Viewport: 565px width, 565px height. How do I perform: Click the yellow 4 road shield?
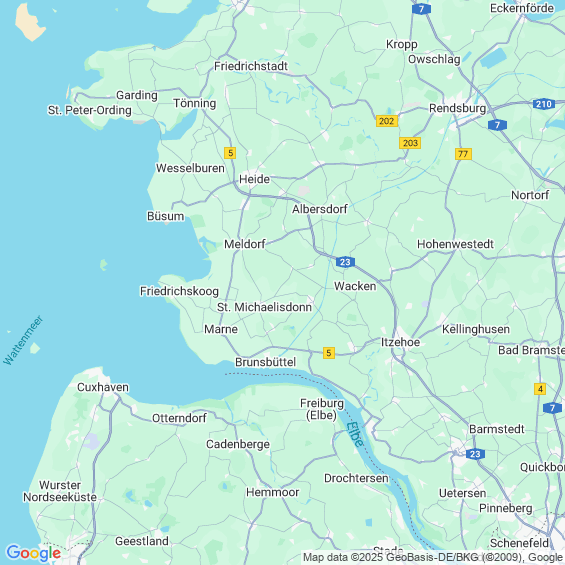point(540,389)
